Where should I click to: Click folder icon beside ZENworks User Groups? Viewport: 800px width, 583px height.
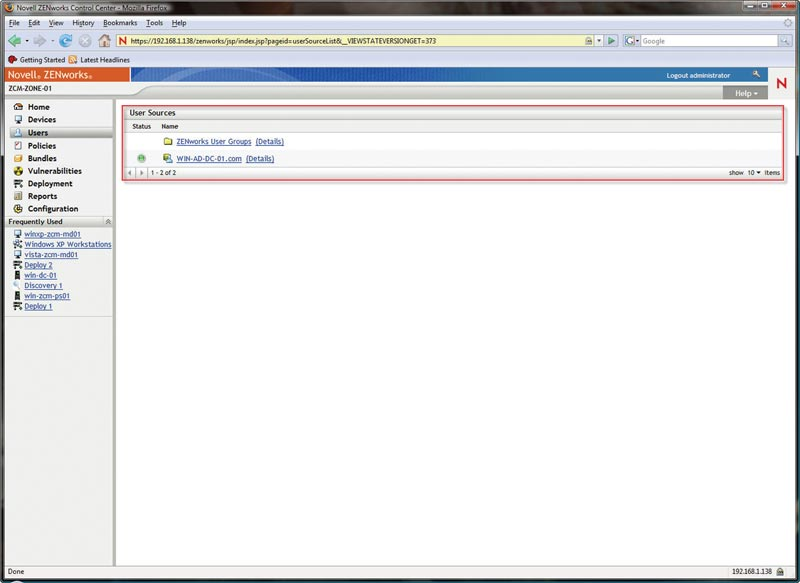(x=168, y=141)
